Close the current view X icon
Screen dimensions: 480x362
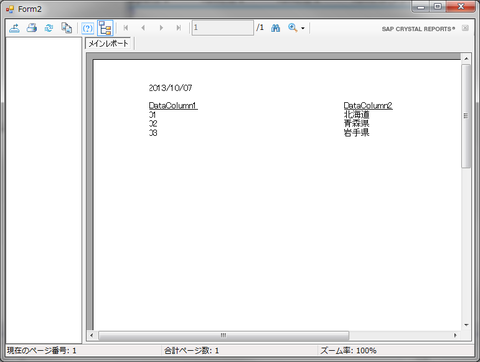pos(465,28)
